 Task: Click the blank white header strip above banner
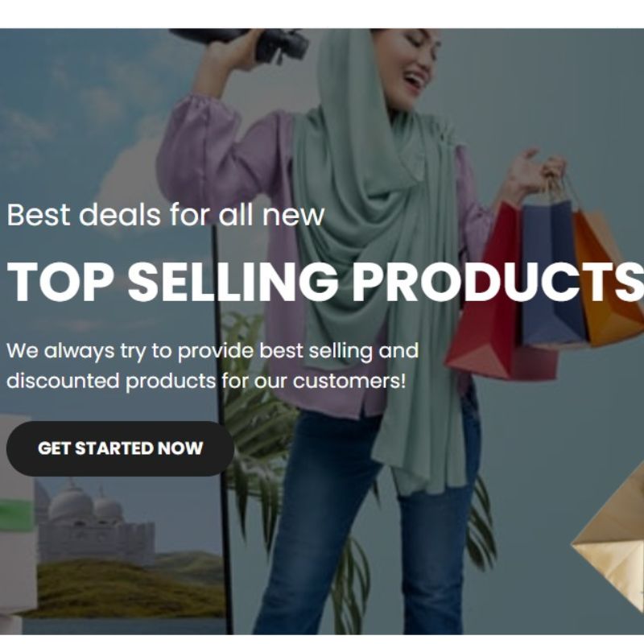pos(322,14)
